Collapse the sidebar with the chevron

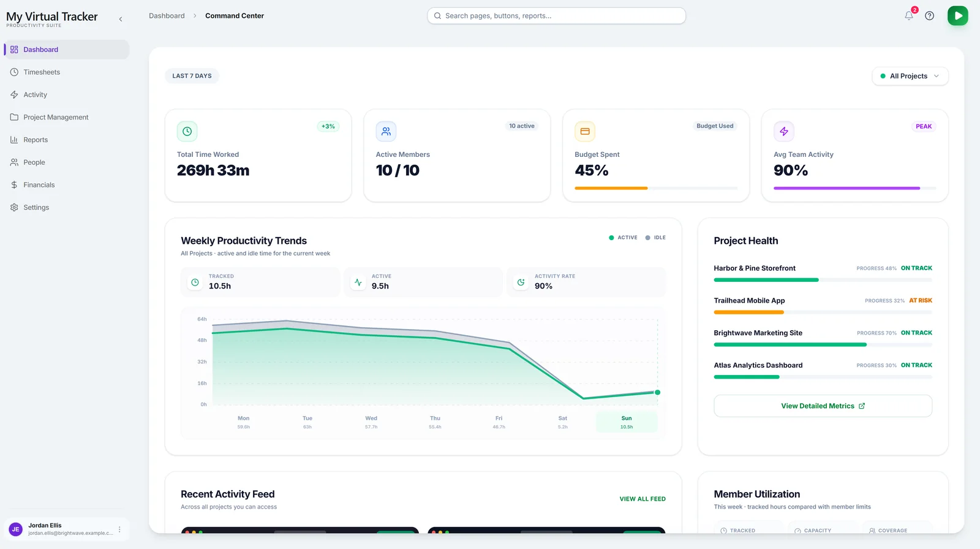(x=121, y=19)
